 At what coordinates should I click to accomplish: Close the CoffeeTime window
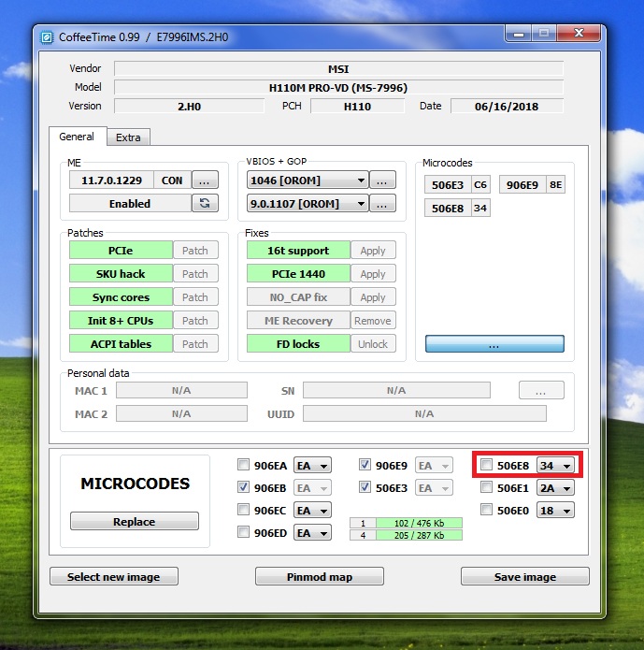tap(579, 33)
